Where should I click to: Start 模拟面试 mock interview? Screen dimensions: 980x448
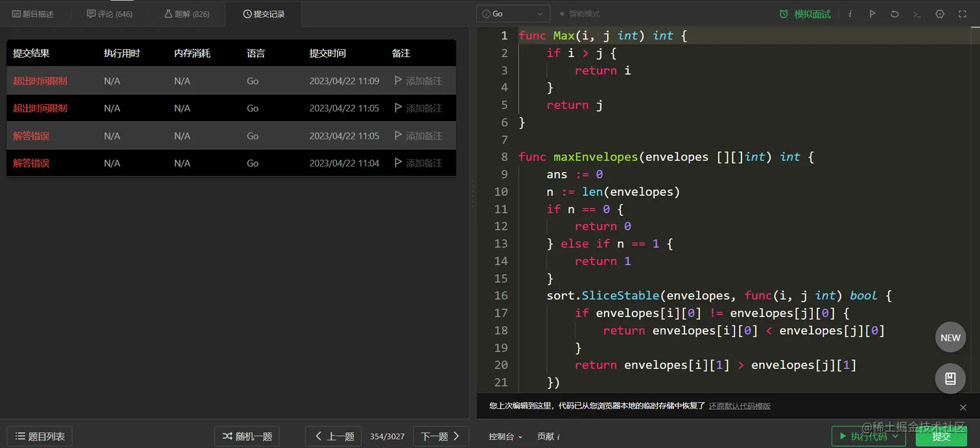805,14
